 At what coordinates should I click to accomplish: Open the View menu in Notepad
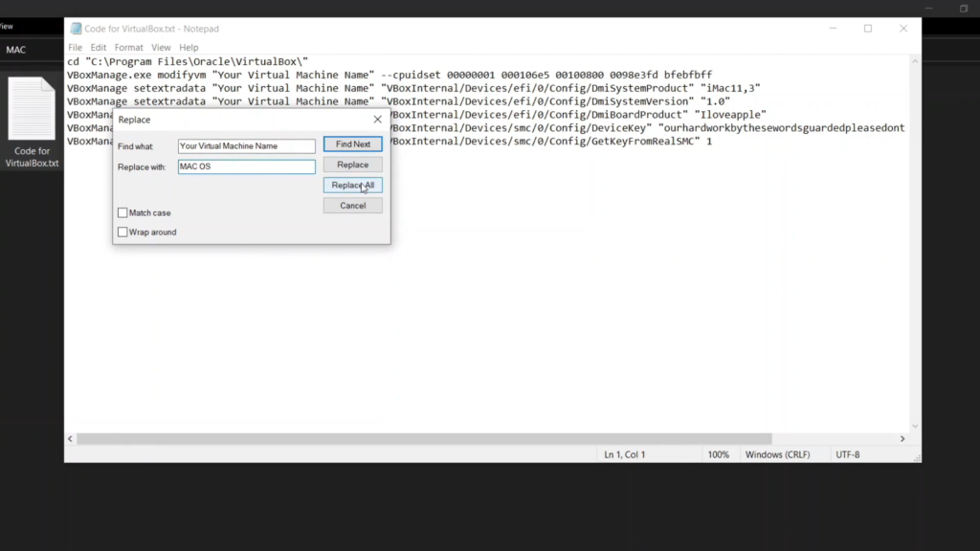pyautogui.click(x=161, y=47)
